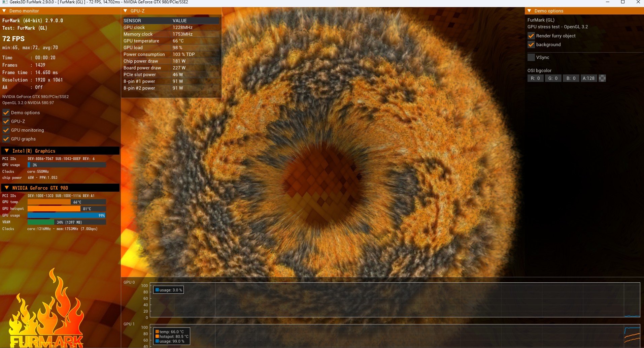This screenshot has height=348, width=644.
Task: Click the G: 0 bgcolor field
Action: [x=553, y=78]
